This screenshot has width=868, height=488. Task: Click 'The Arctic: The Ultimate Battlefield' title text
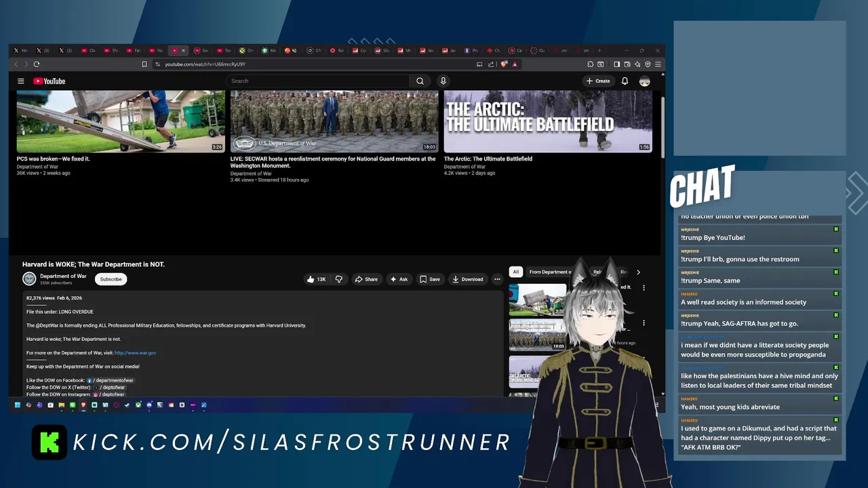click(488, 159)
